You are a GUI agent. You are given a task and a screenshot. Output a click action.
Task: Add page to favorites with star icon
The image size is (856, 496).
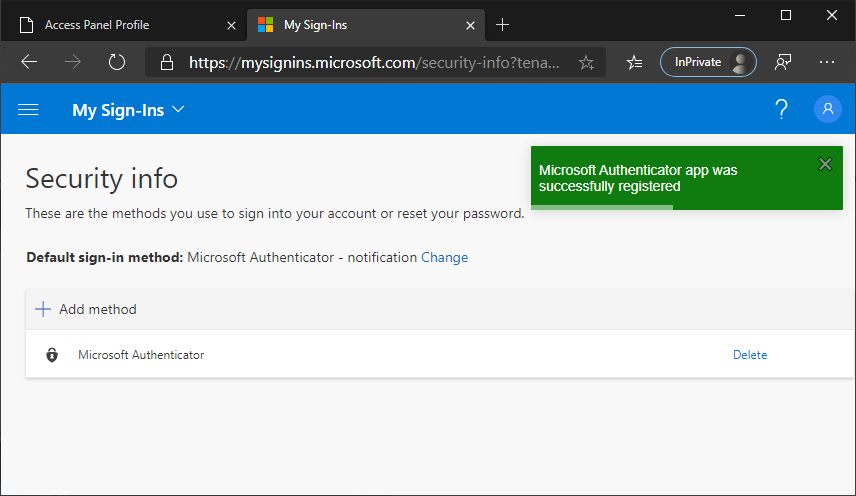click(586, 62)
